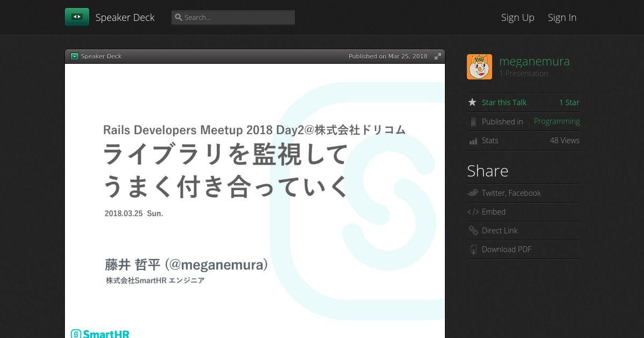Click the Stats label
644x338 pixels.
coord(490,141)
